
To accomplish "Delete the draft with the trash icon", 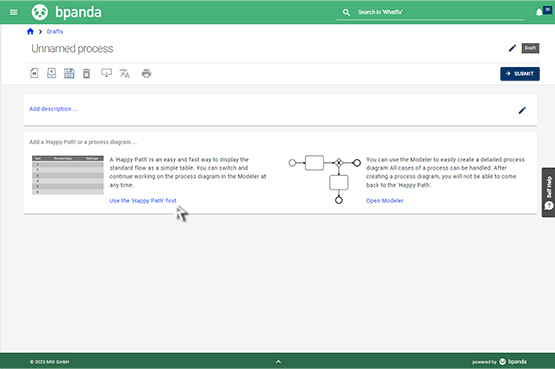I will 86,74.
